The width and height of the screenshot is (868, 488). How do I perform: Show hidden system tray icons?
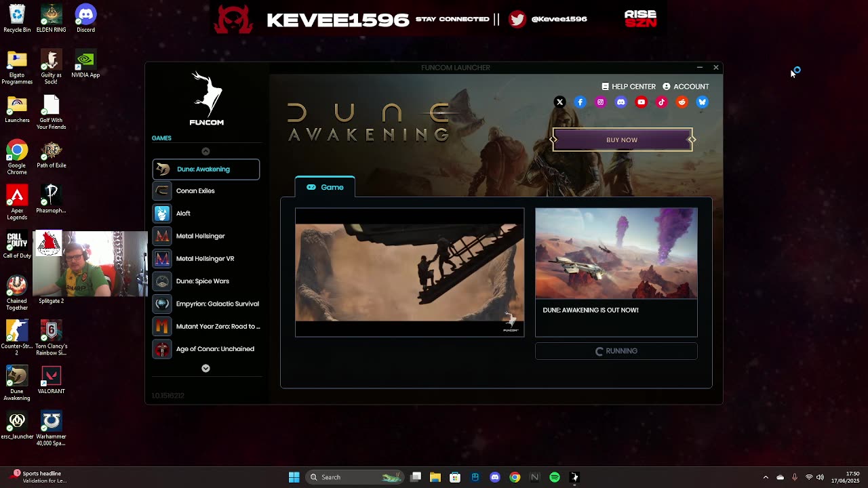coord(766,477)
